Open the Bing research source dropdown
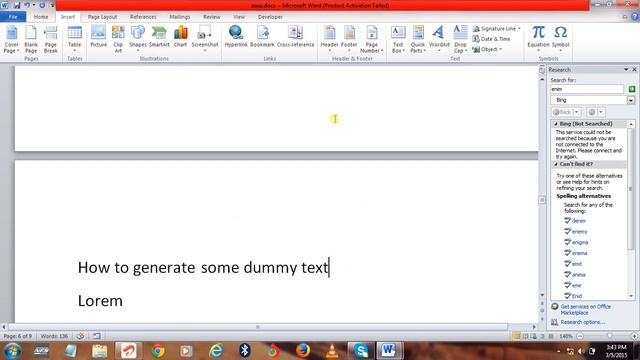Screen dimensions: 640x360 click(x=631, y=100)
